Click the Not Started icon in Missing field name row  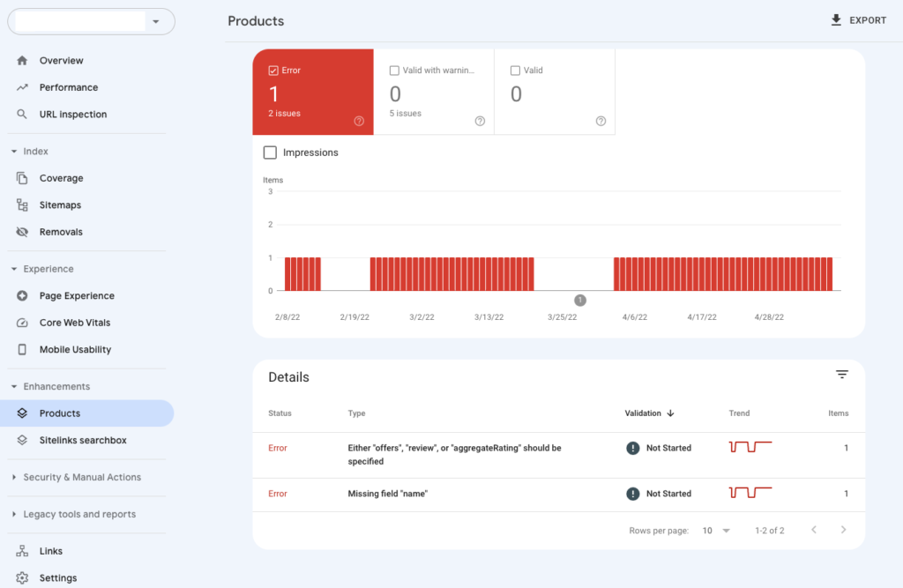point(633,494)
